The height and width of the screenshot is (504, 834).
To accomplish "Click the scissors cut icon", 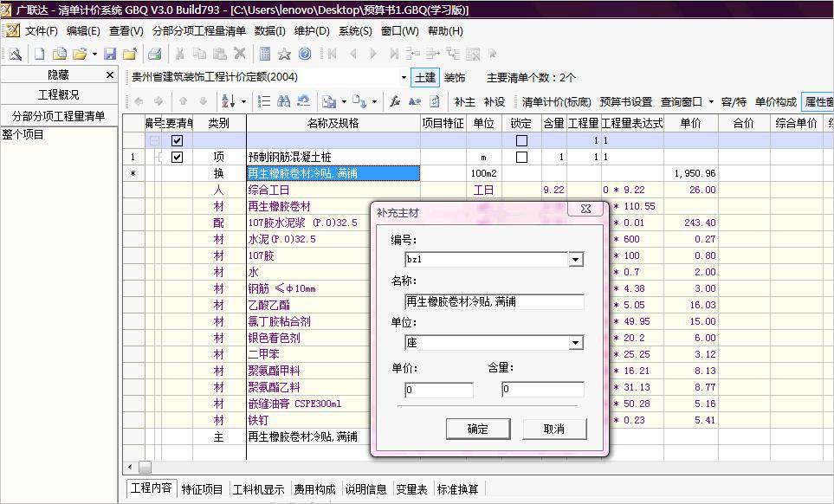I will click(x=180, y=54).
